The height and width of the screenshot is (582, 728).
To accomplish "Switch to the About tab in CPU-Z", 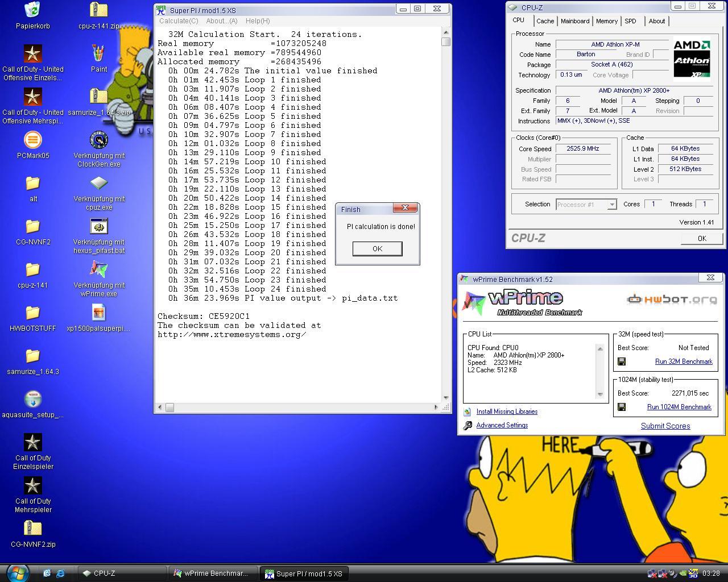I will [x=657, y=21].
